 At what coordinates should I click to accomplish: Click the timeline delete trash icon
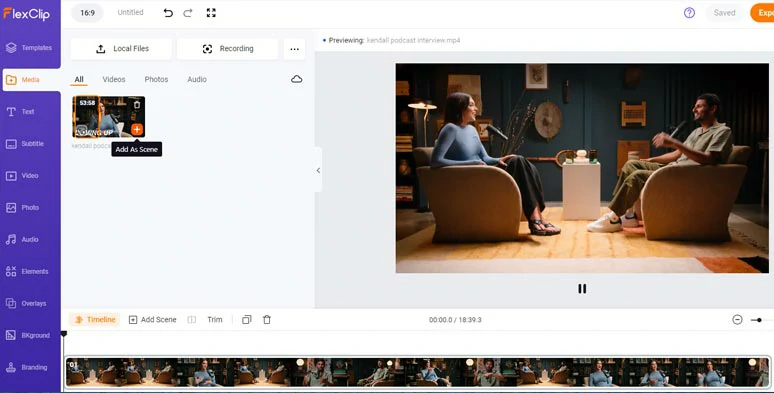[267, 319]
